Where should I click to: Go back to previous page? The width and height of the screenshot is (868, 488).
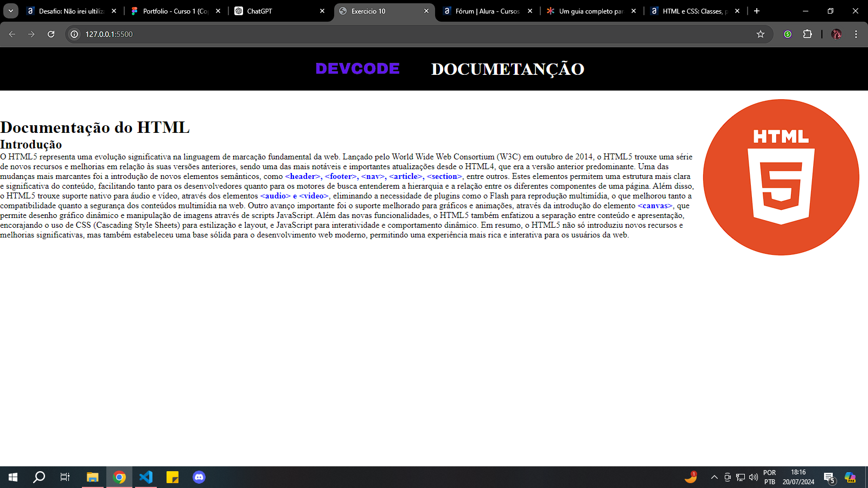[x=12, y=34]
